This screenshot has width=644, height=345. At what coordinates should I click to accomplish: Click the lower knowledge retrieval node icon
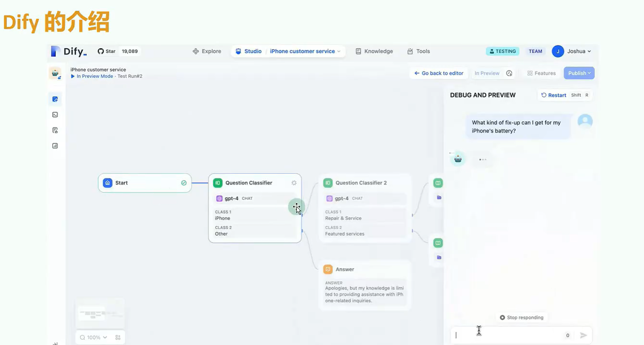coord(438,243)
